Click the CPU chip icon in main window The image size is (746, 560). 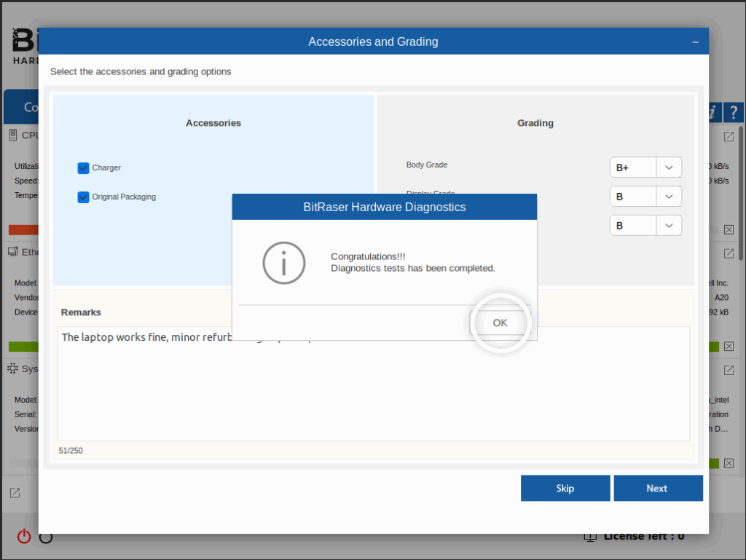(x=13, y=135)
